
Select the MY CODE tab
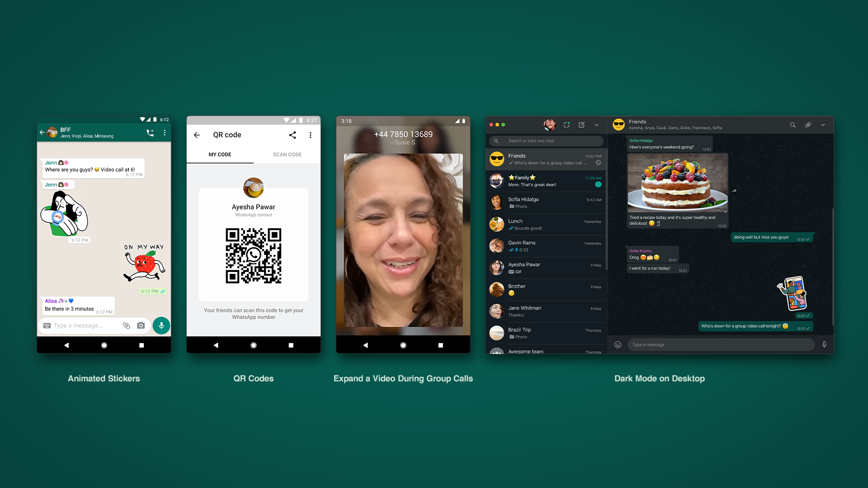(221, 155)
